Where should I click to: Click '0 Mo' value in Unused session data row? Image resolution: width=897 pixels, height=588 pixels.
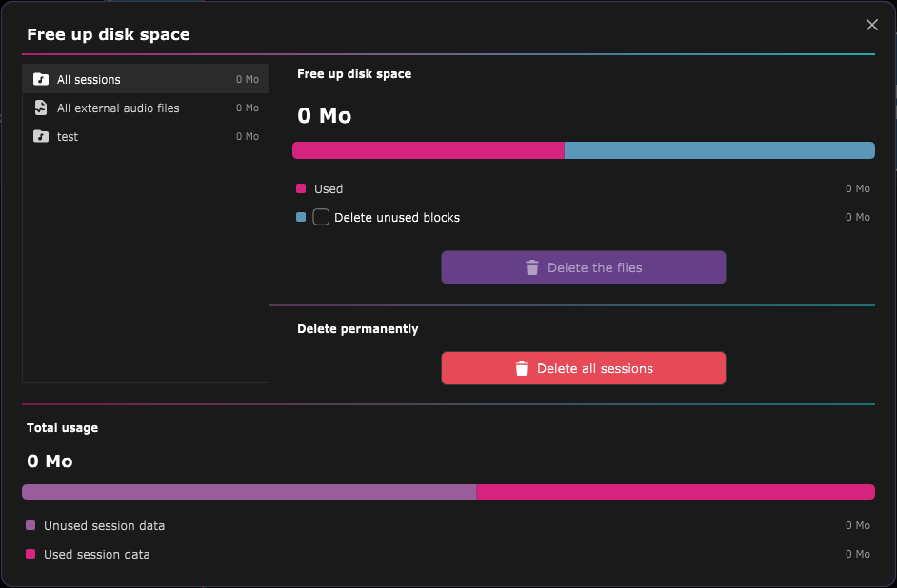pyautogui.click(x=858, y=525)
